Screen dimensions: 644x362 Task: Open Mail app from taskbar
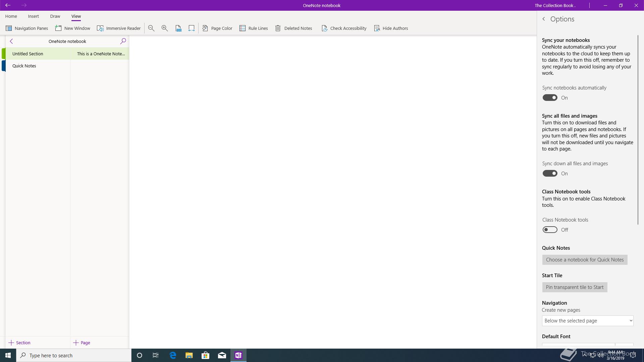[222, 355]
